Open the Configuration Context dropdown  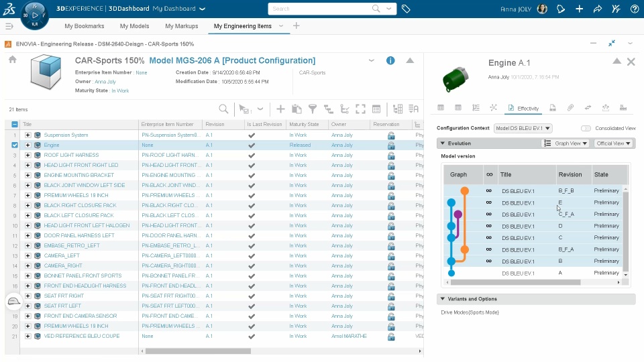(x=523, y=129)
